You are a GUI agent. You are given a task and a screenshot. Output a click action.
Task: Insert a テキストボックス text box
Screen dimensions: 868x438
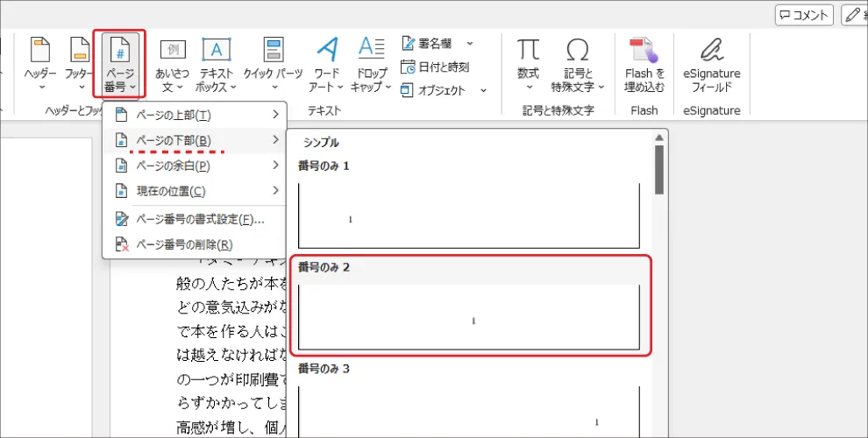point(216,64)
